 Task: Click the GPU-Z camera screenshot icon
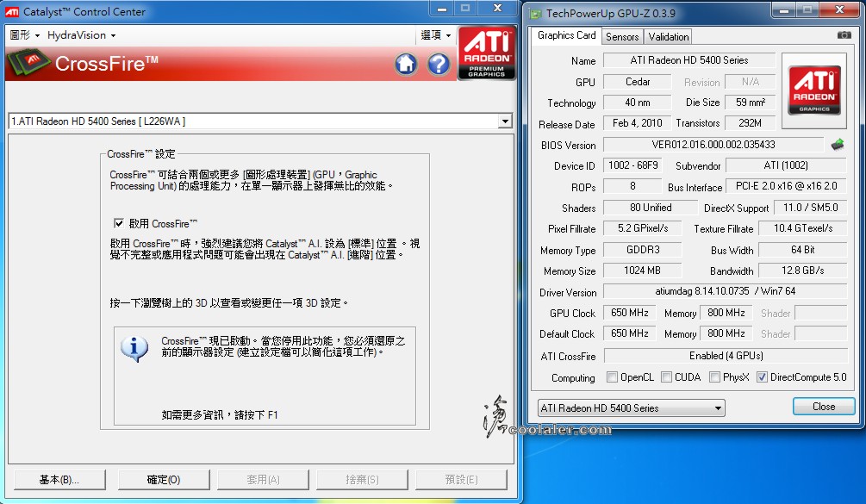tap(844, 35)
